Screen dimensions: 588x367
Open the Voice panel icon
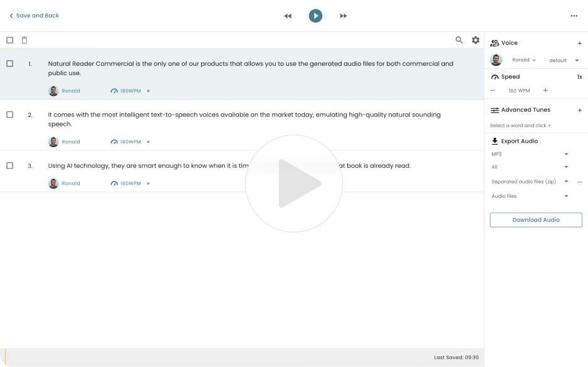coord(495,43)
